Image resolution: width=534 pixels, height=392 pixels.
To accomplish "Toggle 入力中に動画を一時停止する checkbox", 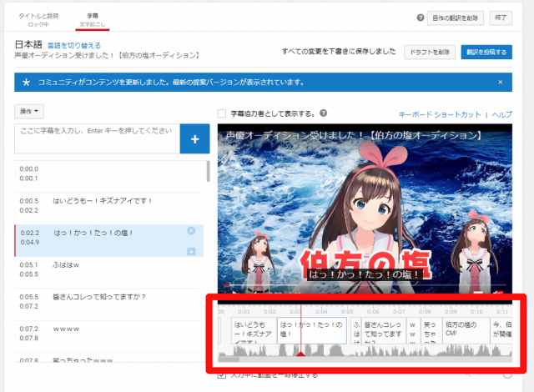I will pos(222,375).
